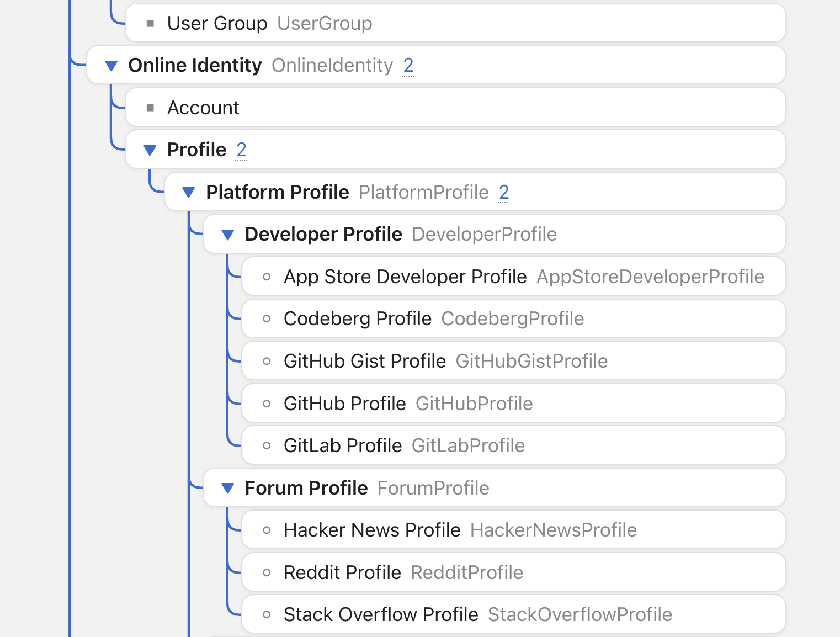Click the gray identifier text 'ForumProfile'
The height and width of the screenshot is (637, 840).
pos(433,488)
